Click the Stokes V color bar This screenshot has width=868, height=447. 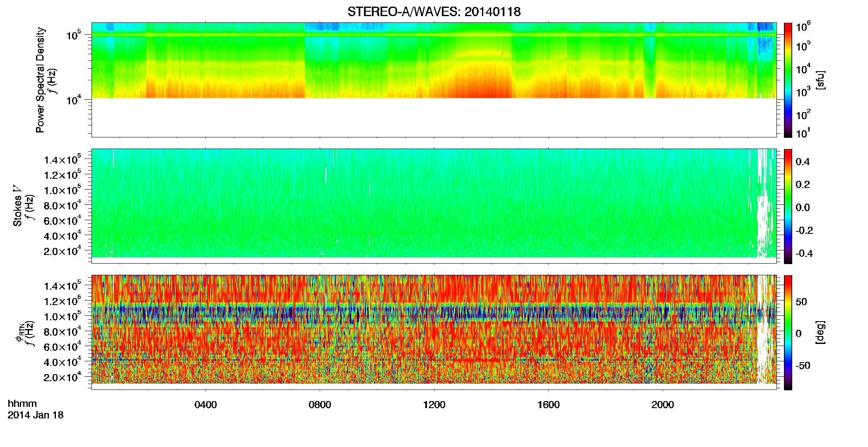(788, 206)
